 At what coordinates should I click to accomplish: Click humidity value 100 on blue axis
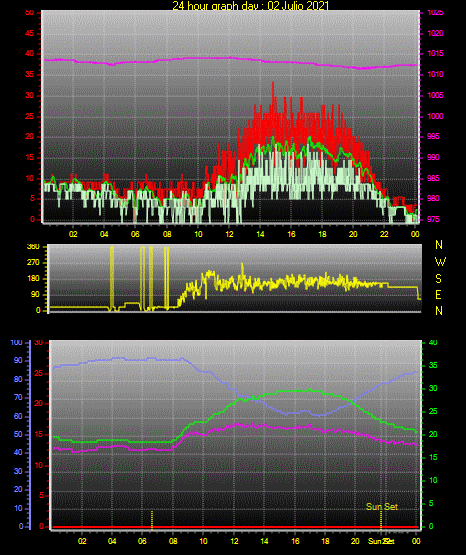click(x=16, y=343)
